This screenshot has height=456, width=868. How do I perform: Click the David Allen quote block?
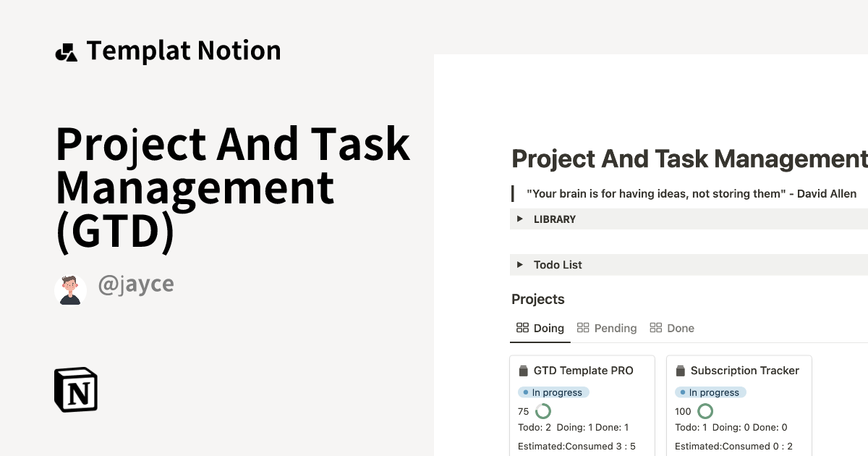point(691,193)
